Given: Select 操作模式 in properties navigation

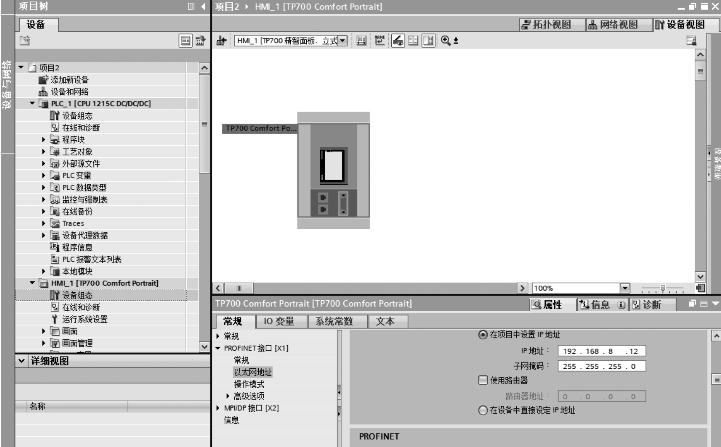Looking at the screenshot, I should tap(249, 384).
